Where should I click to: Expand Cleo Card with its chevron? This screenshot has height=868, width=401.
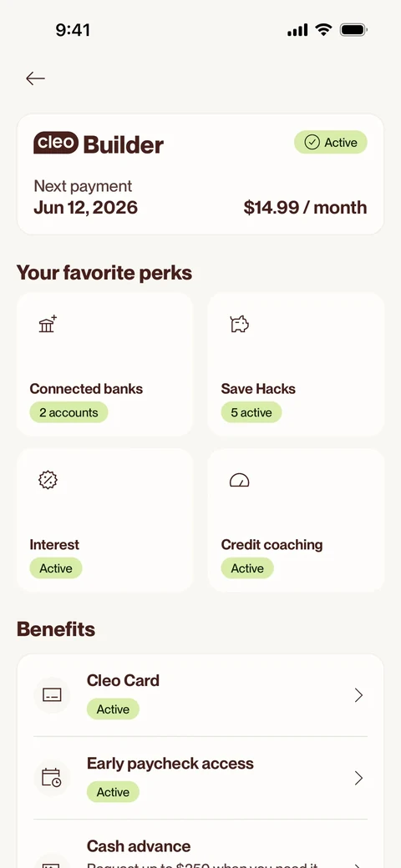359,695
